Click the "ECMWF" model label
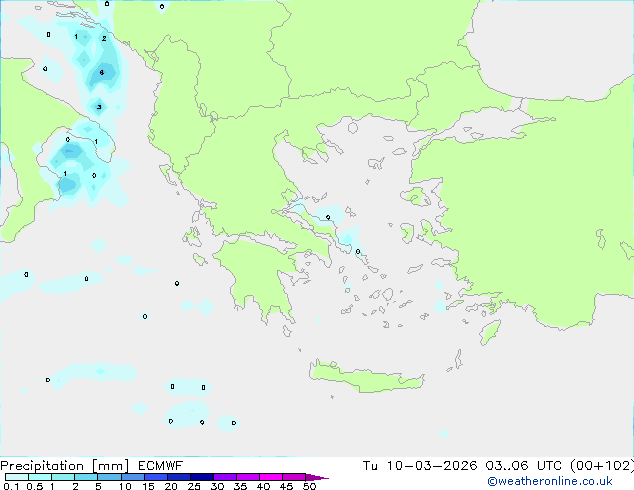This screenshot has width=634, height=490. click(x=161, y=466)
